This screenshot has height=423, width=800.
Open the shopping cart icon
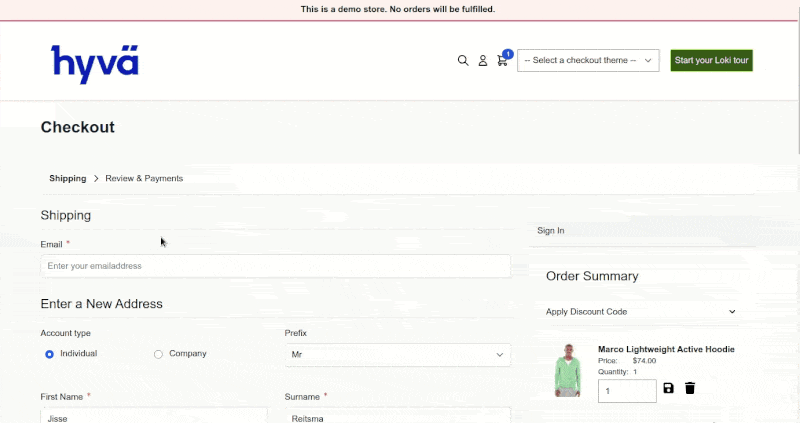coord(502,61)
